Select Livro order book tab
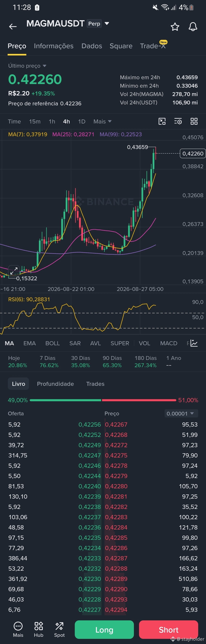Screen dimensions: 206x644 (x=19, y=384)
